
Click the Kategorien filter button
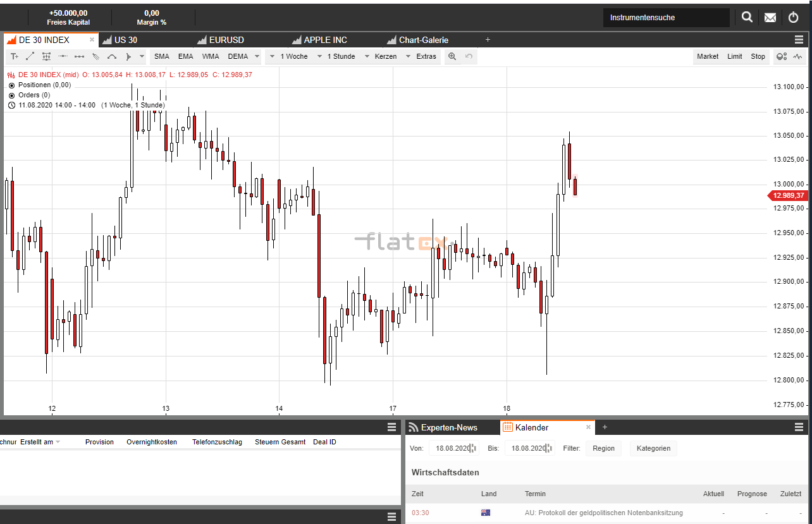tap(653, 448)
